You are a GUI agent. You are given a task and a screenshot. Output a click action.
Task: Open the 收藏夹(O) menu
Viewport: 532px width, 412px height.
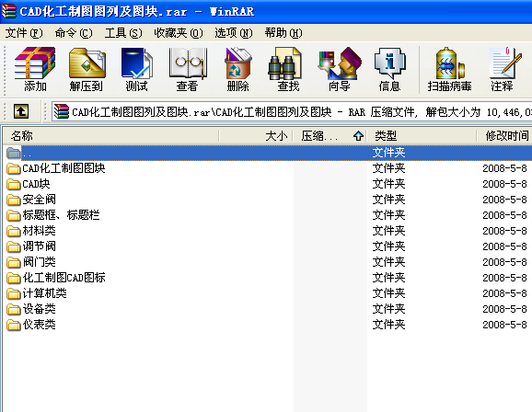tap(179, 33)
